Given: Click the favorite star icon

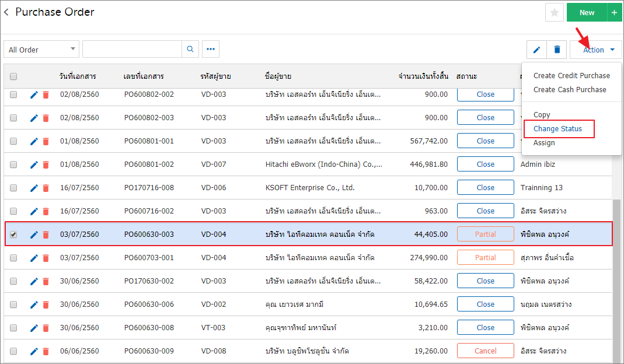Looking at the screenshot, I should [x=555, y=13].
